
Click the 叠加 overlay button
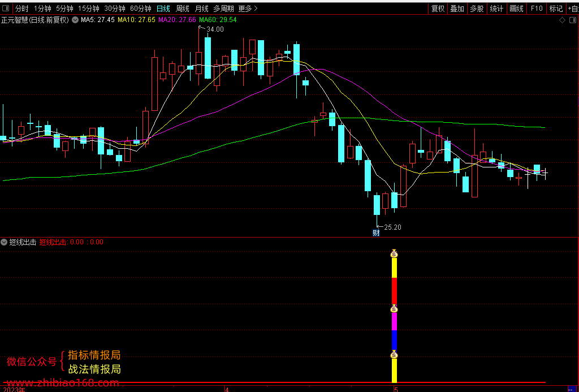457,8
